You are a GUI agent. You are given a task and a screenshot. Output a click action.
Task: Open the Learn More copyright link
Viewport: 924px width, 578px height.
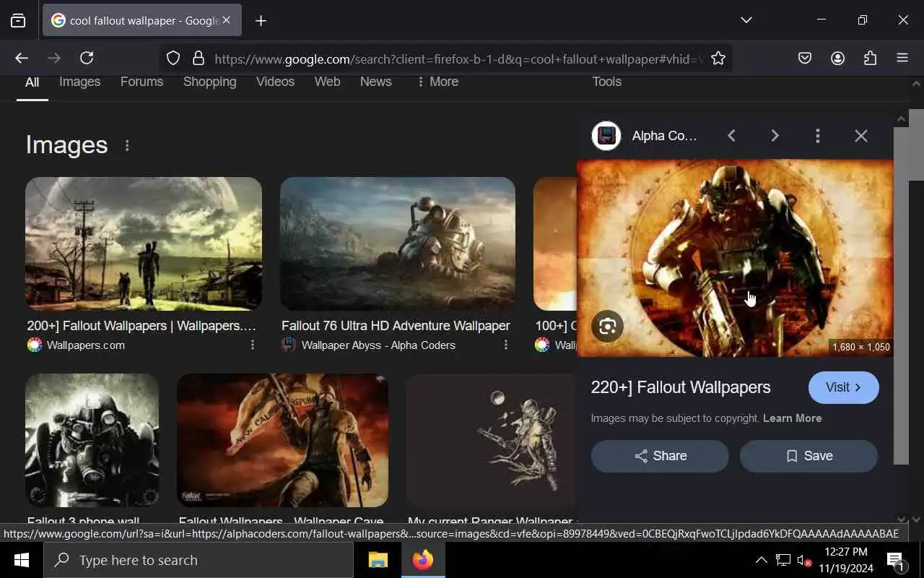pyautogui.click(x=792, y=418)
